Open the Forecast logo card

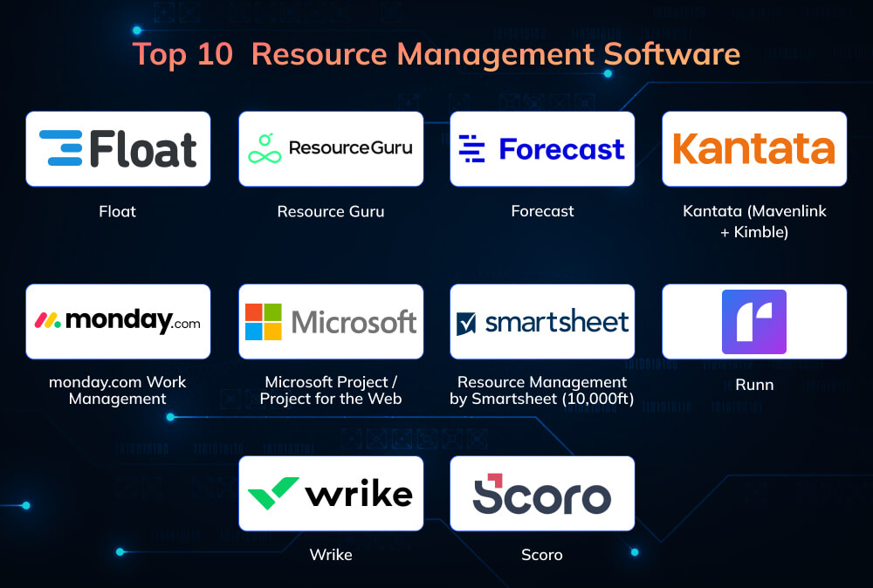click(542, 148)
